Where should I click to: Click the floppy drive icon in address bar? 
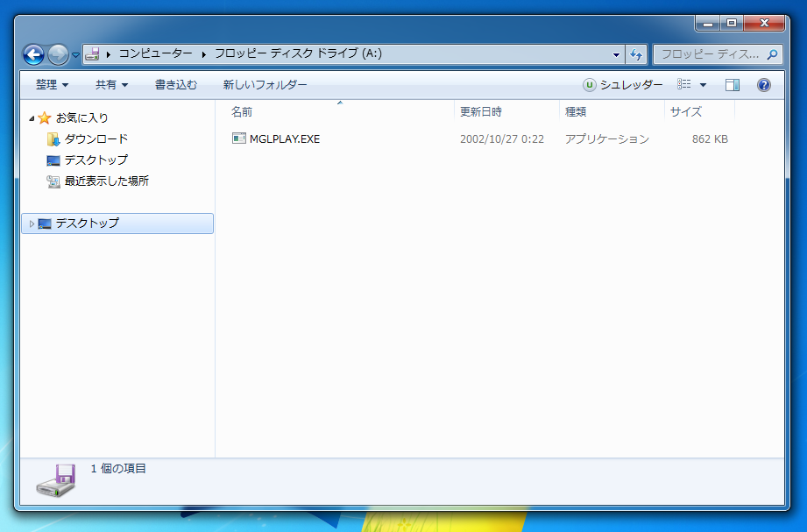[x=92, y=53]
